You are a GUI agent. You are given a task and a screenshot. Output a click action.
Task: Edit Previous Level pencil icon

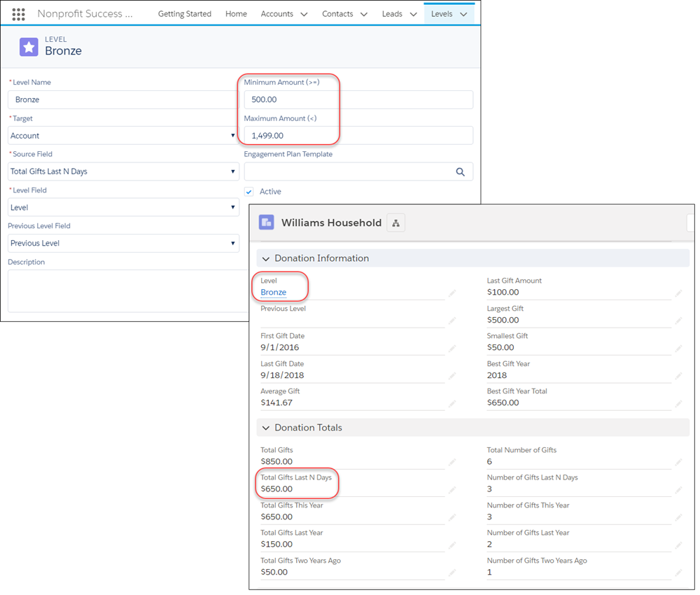click(x=451, y=321)
